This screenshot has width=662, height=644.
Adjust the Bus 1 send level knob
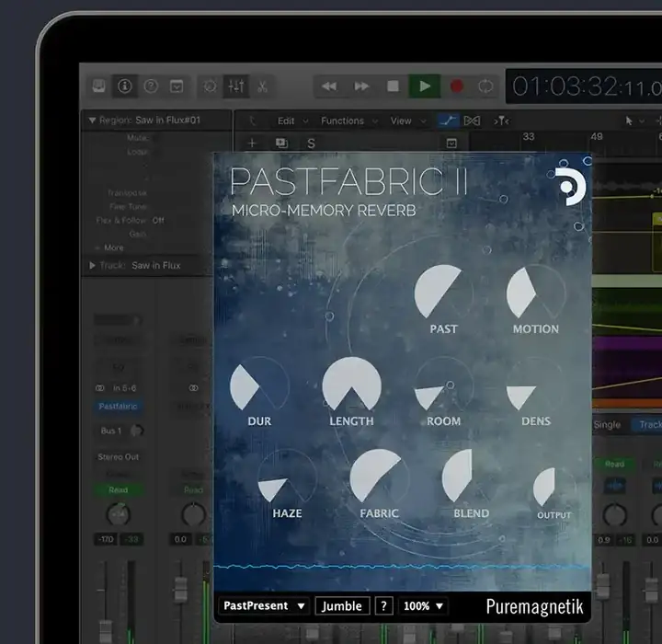click(x=136, y=431)
